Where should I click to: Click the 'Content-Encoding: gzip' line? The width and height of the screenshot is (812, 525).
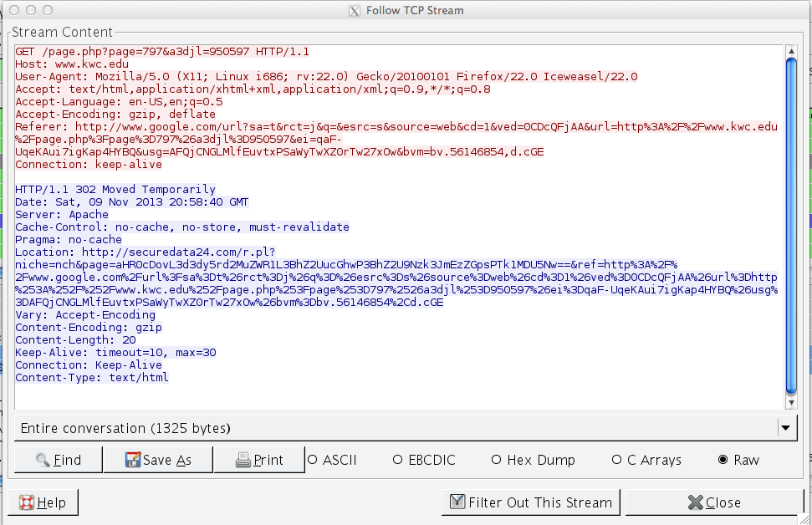(89, 327)
